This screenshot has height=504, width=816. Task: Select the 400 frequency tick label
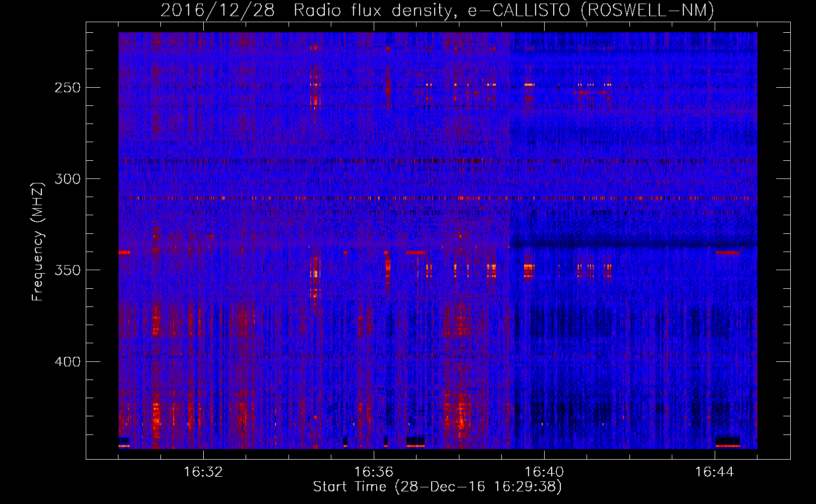click(x=68, y=362)
